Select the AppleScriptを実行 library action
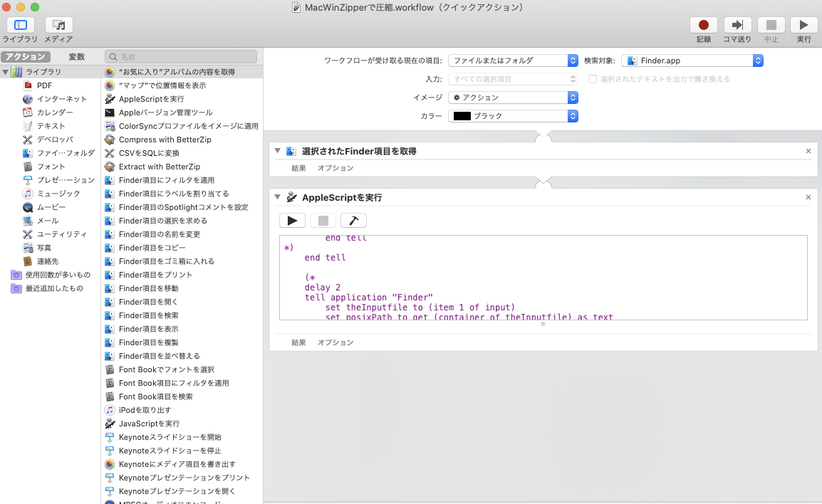 click(151, 99)
